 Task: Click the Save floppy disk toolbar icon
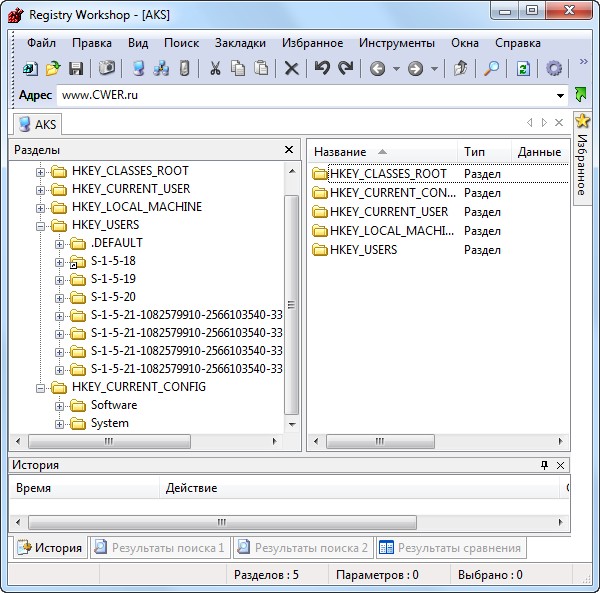click(75, 68)
